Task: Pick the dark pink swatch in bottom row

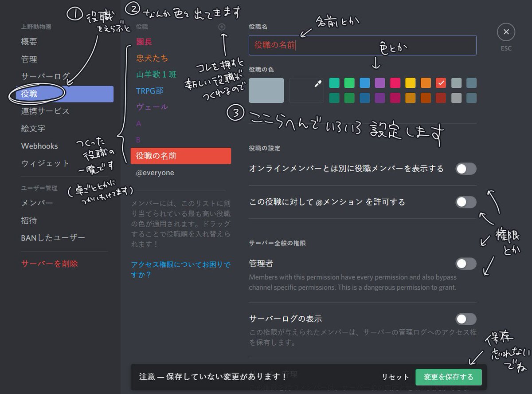Action: (395, 98)
